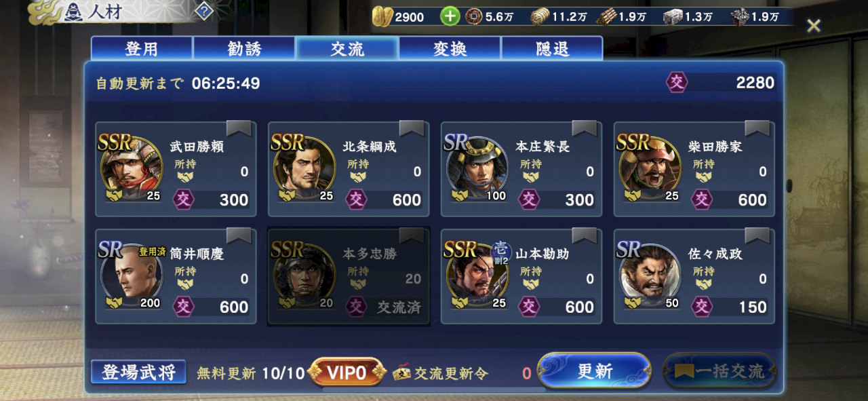Open the 登場武将 list button
Image resolution: width=868 pixels, height=401 pixels.
point(138,372)
